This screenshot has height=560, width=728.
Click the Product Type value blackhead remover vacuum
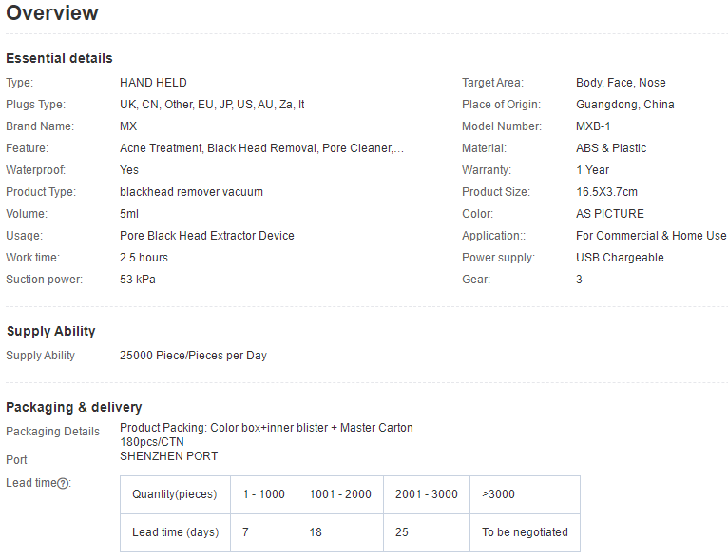[x=191, y=192]
